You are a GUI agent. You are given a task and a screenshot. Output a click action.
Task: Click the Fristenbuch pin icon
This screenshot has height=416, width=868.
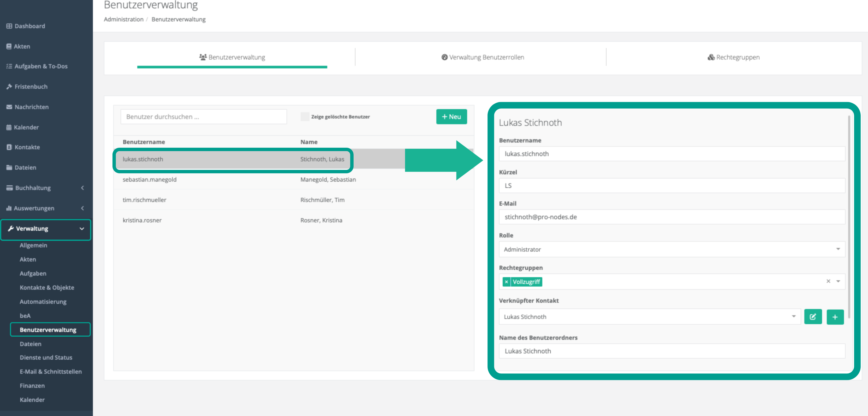pos(9,87)
